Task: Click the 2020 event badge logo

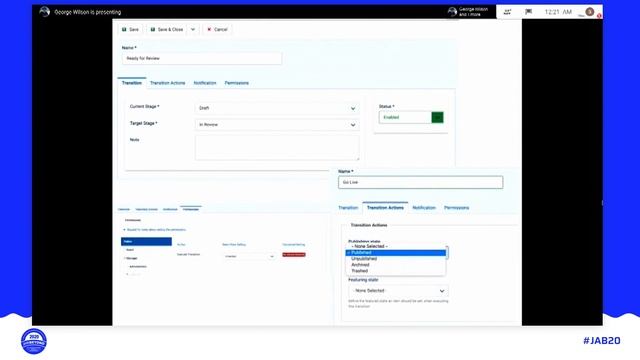Action: [34, 341]
